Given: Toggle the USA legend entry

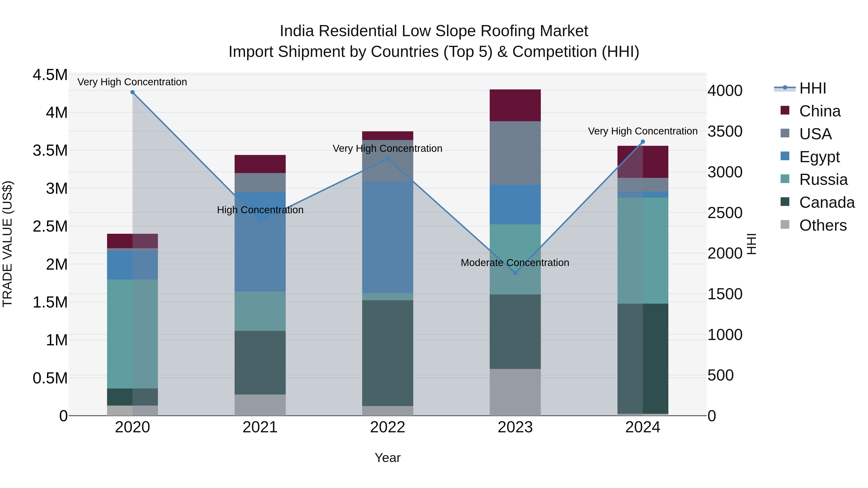Looking at the screenshot, I should click(806, 134).
